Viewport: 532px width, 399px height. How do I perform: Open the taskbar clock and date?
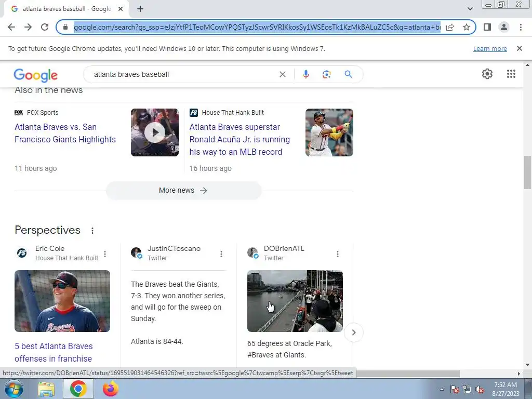click(506, 389)
